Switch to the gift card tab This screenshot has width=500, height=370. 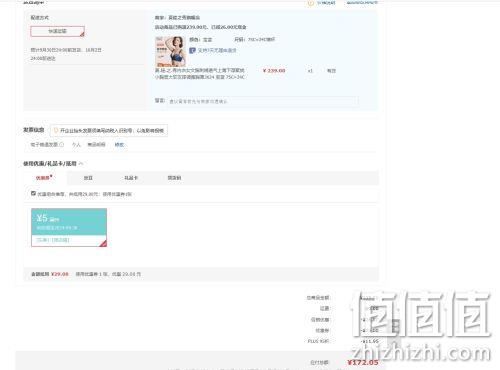click(131, 178)
